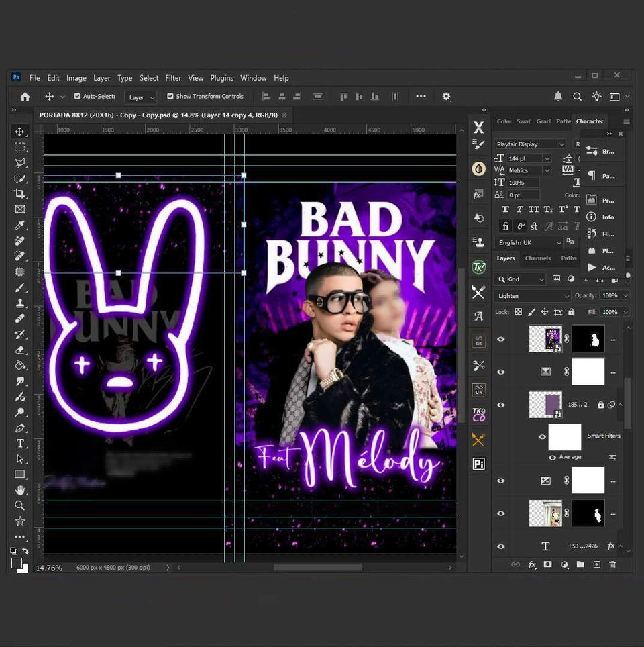
Task: Toggle Show Transform Controls checkbox
Action: pyautogui.click(x=170, y=96)
